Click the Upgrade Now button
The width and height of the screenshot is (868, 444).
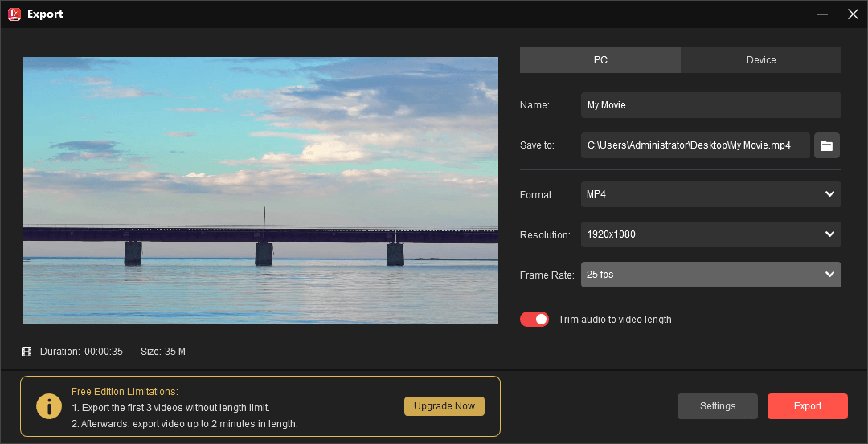[444, 405]
